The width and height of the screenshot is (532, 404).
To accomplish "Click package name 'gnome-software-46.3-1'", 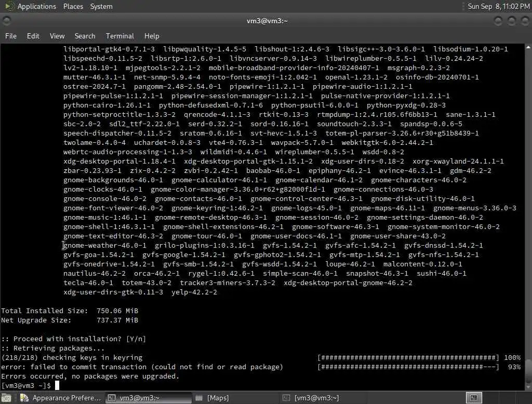I will pos(336,226).
